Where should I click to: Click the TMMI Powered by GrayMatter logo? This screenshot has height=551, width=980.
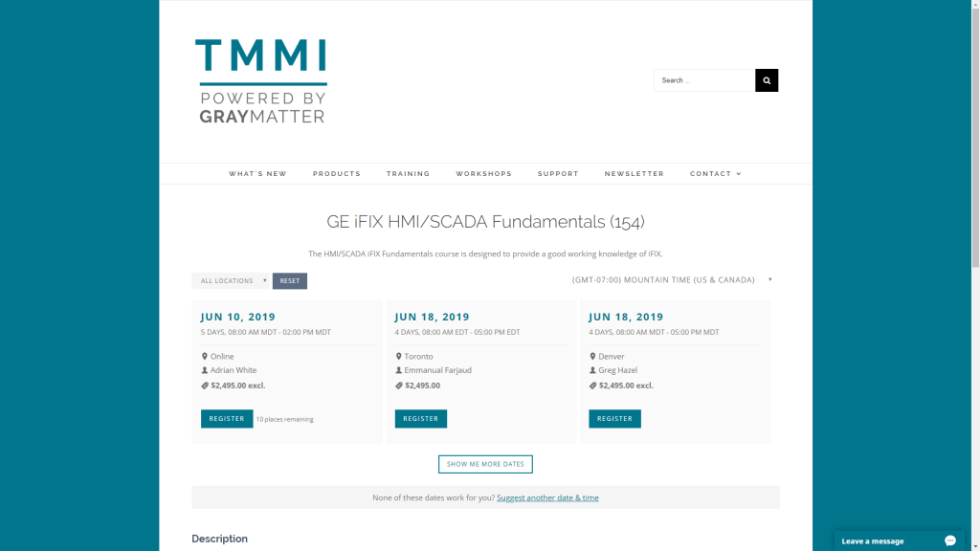[x=261, y=81]
